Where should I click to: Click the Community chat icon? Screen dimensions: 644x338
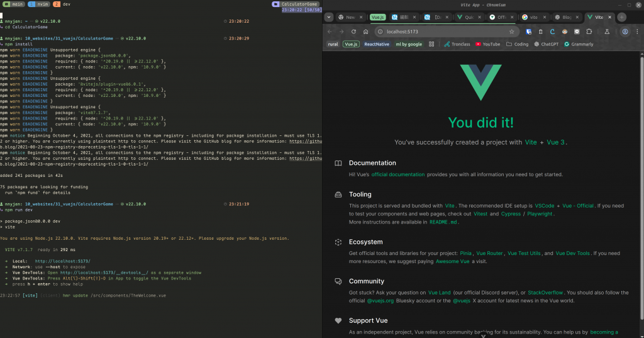pyautogui.click(x=338, y=281)
